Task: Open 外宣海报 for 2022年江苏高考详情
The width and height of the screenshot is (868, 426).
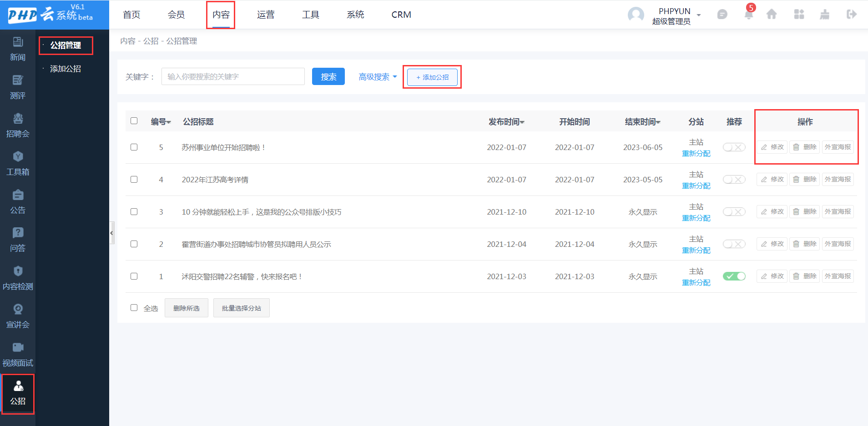Action: [x=838, y=180]
